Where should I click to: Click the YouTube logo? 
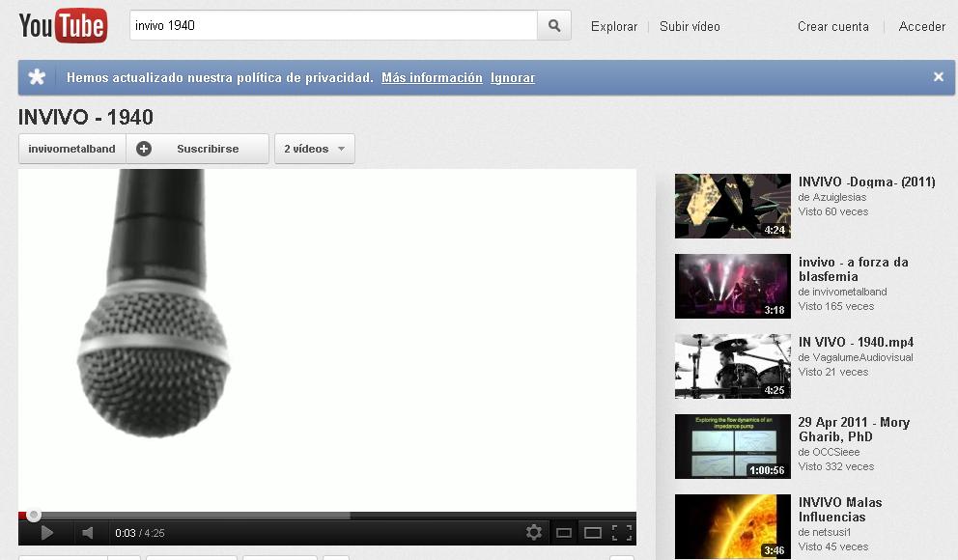coord(63,26)
